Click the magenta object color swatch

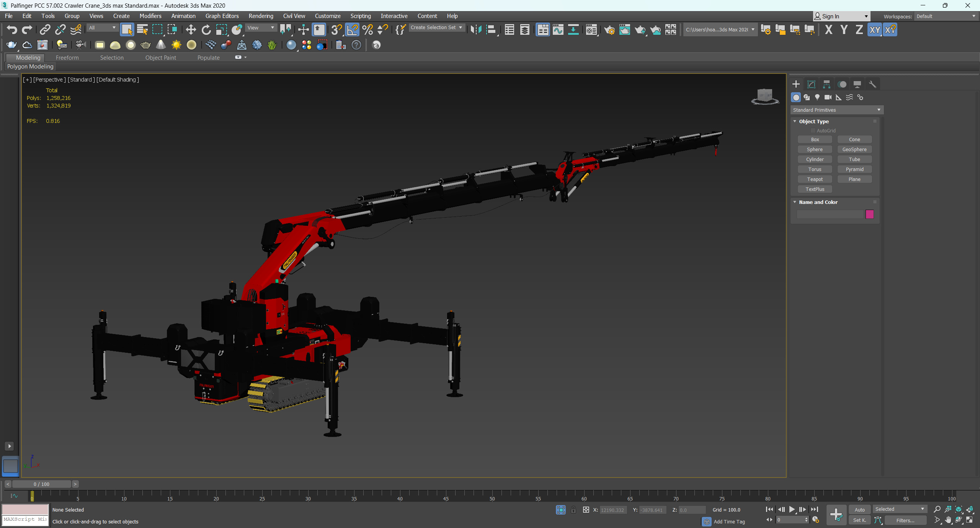click(870, 214)
